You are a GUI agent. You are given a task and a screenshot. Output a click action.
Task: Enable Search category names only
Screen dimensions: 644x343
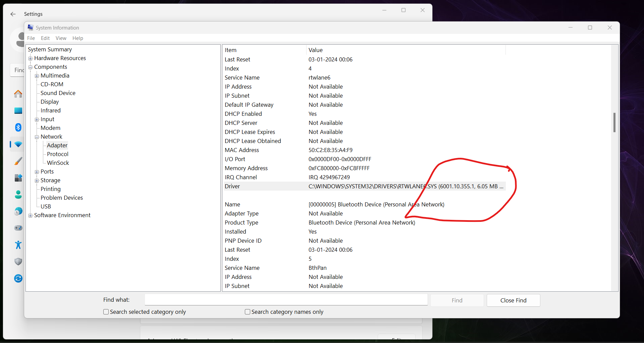pos(248,312)
